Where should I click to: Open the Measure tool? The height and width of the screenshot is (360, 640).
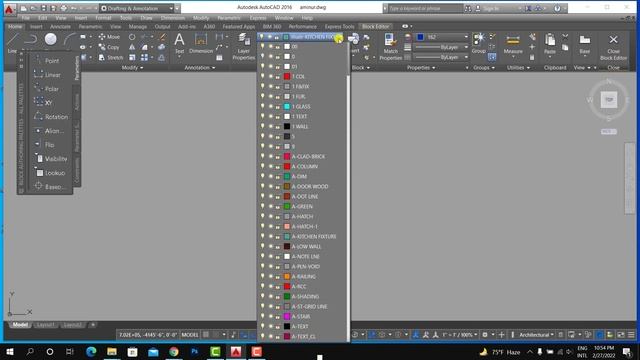pos(513,44)
